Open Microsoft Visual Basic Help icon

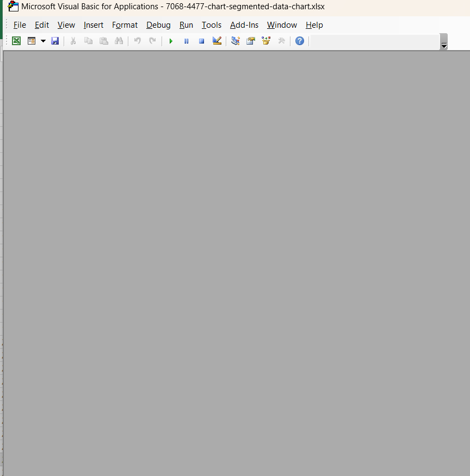tap(300, 41)
